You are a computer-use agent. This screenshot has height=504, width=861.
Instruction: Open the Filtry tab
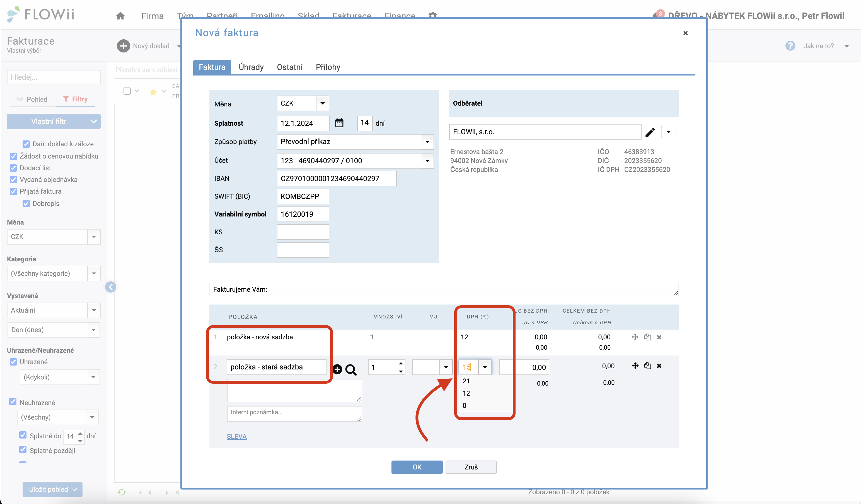(x=76, y=99)
